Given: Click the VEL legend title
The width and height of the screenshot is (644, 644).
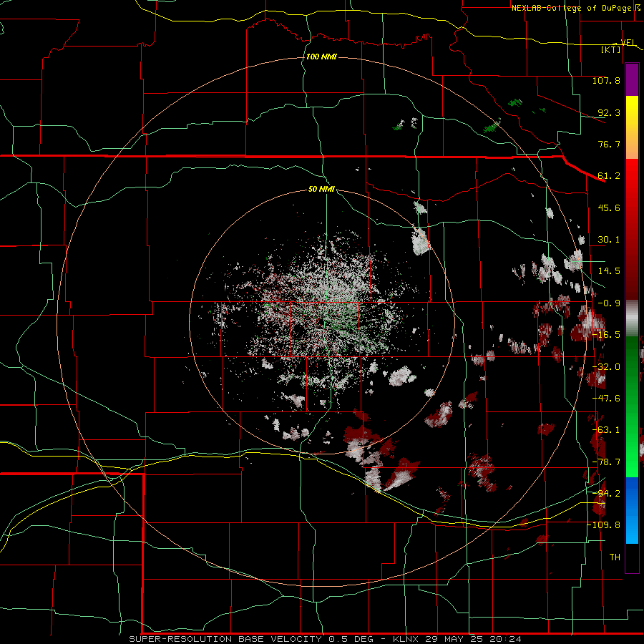Looking at the screenshot, I should [x=628, y=42].
